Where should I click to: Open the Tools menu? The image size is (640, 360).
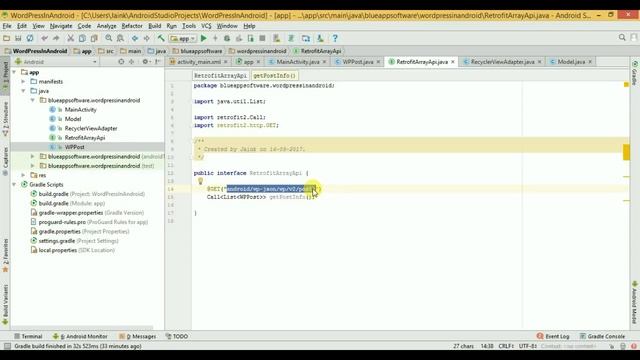[189, 26]
